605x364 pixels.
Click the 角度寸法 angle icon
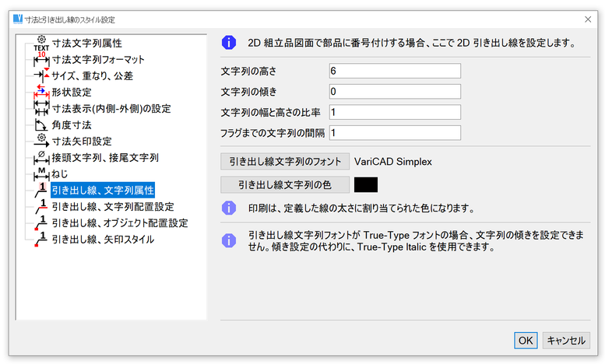(41, 125)
